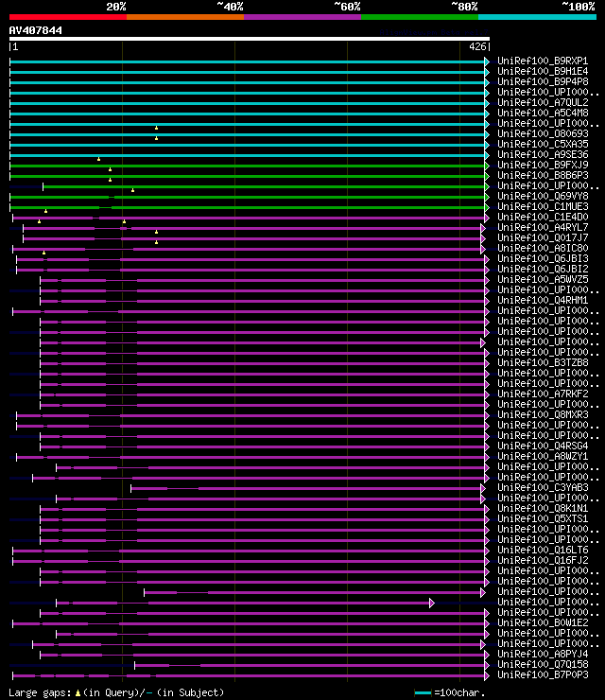The width and height of the screenshot is (605, 700).
Task: Click the end arrowhead of the B7P0P3 alignment
Action: 487,676
